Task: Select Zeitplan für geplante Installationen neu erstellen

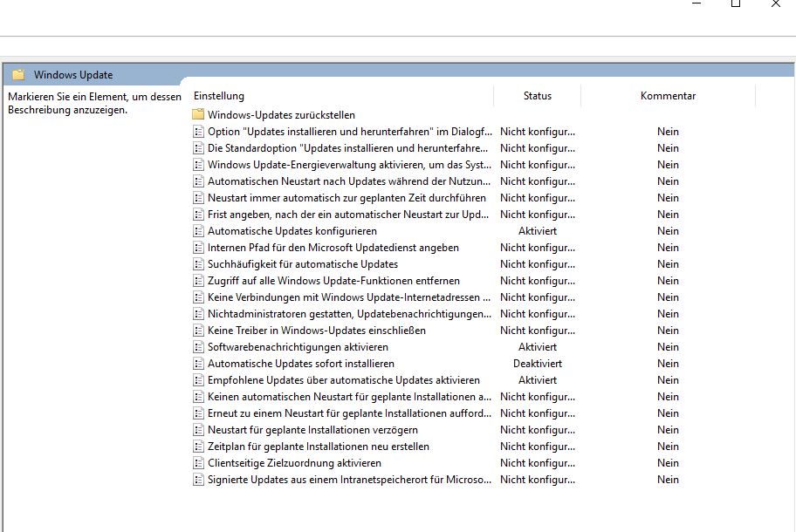Action: point(319,447)
